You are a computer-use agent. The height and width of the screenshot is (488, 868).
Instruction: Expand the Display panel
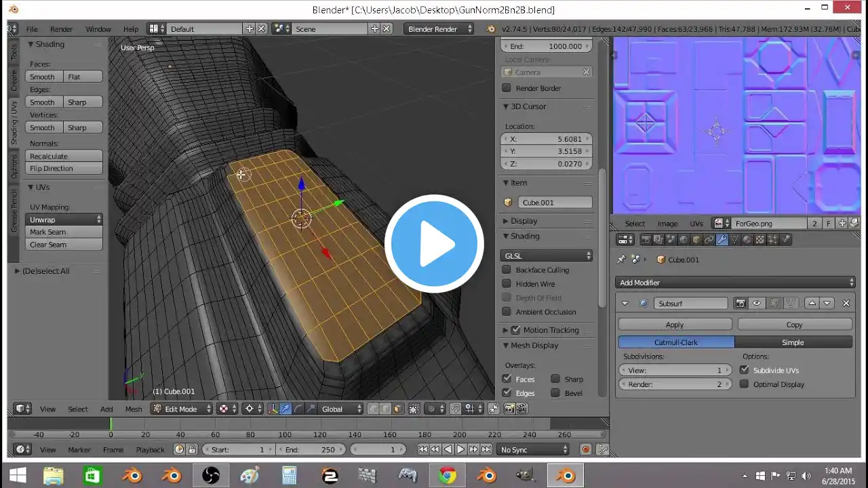point(547,221)
